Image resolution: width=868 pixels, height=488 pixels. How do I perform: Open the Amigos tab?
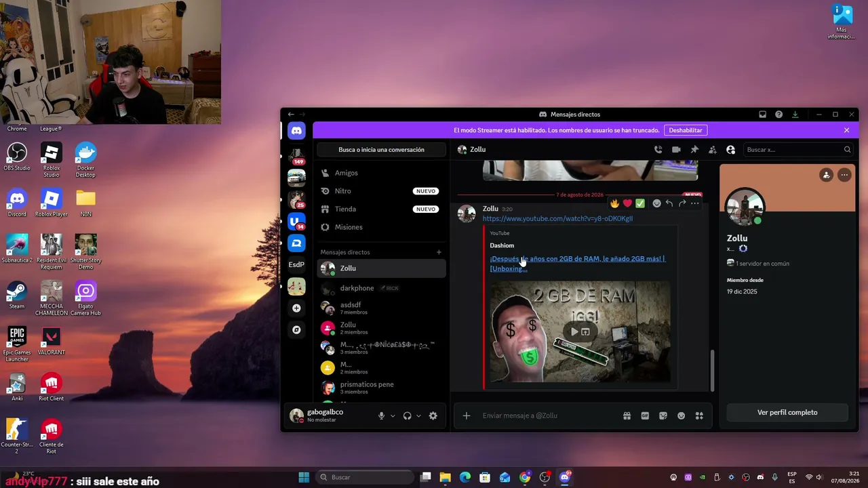tap(381, 173)
